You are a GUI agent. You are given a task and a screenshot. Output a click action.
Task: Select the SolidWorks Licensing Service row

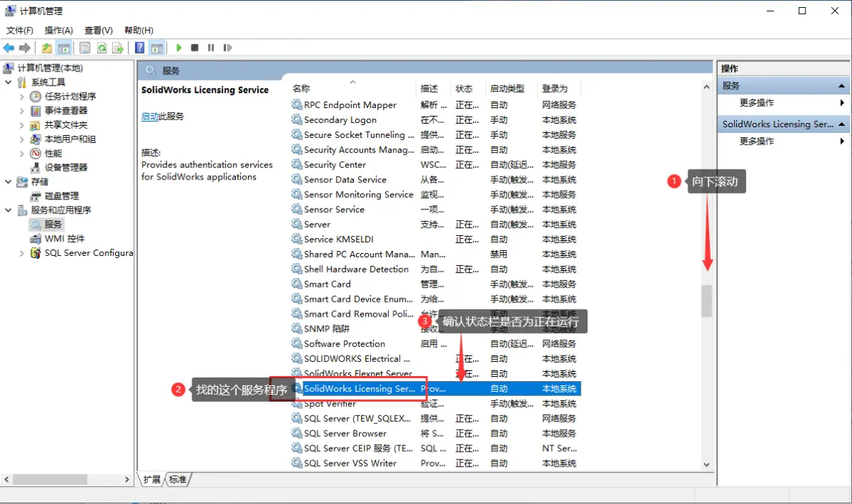[435, 389]
